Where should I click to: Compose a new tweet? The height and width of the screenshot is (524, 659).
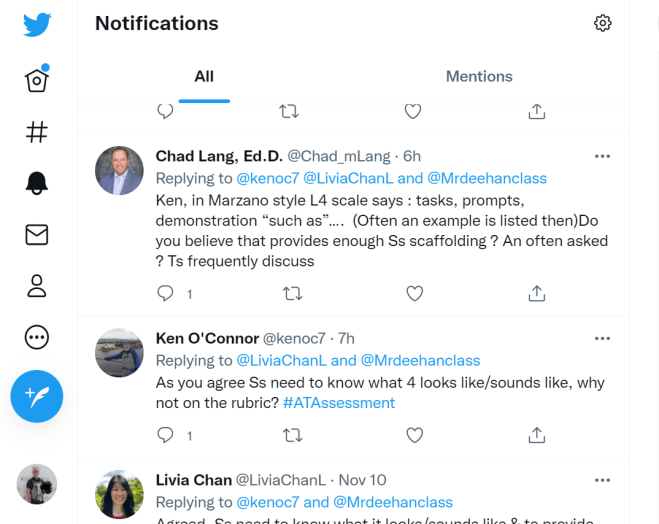tap(37, 397)
